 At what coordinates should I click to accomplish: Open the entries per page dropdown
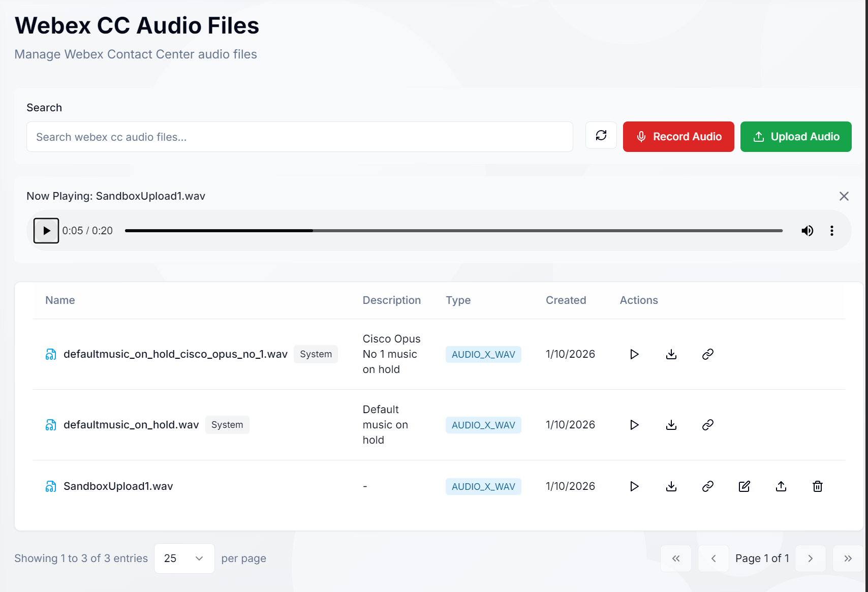pyautogui.click(x=184, y=558)
